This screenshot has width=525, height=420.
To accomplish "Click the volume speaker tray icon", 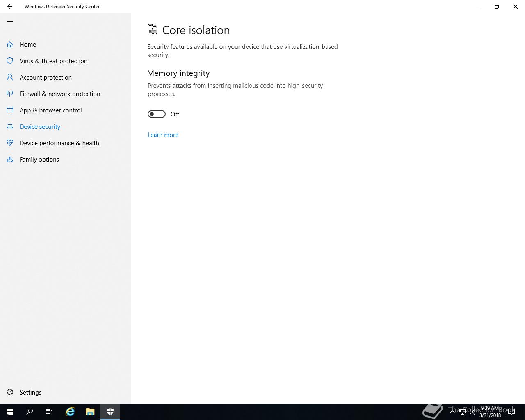I will [472, 412].
